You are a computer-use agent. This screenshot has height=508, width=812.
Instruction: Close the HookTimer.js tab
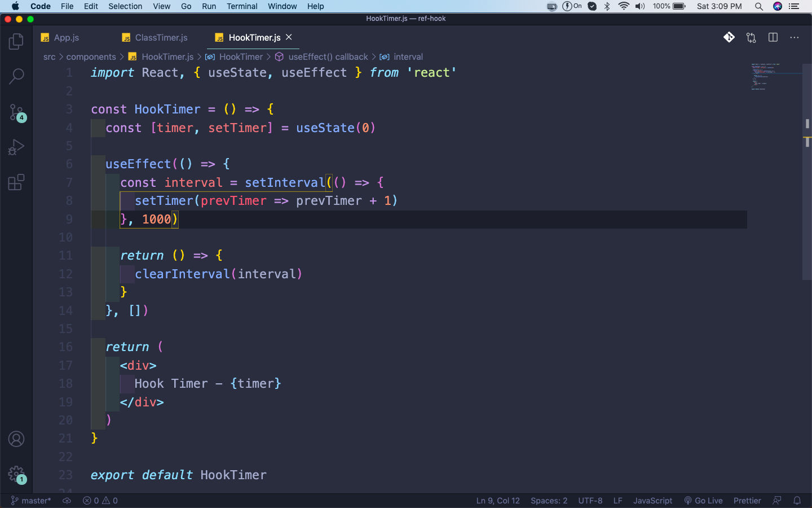(289, 37)
